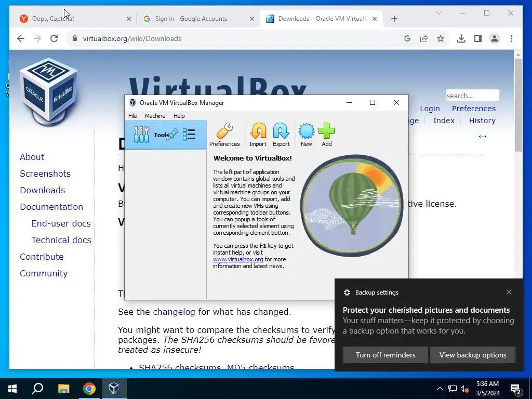This screenshot has height=399, width=532.
Task: Open the Index link
Action: pyautogui.click(x=444, y=121)
